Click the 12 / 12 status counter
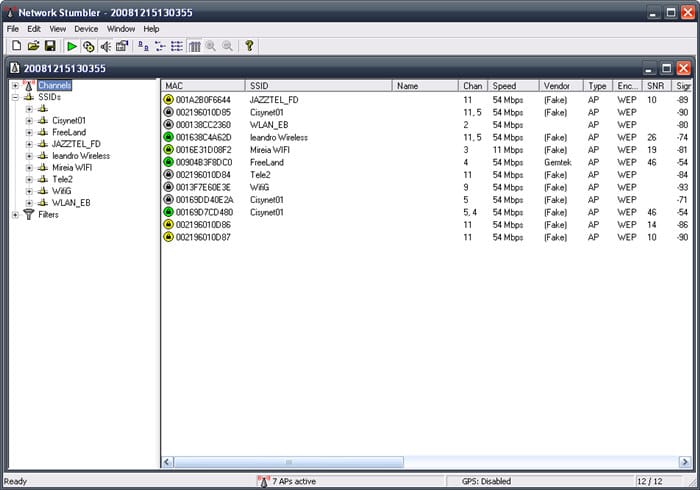 pyautogui.click(x=650, y=481)
